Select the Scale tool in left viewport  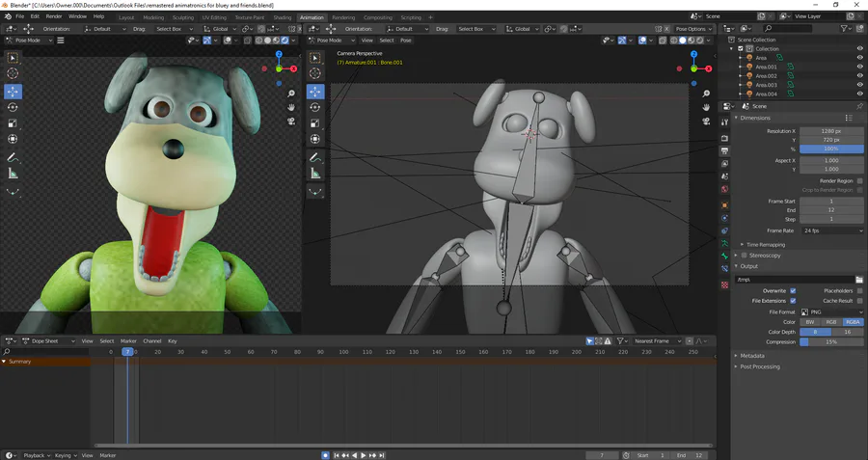[13, 123]
